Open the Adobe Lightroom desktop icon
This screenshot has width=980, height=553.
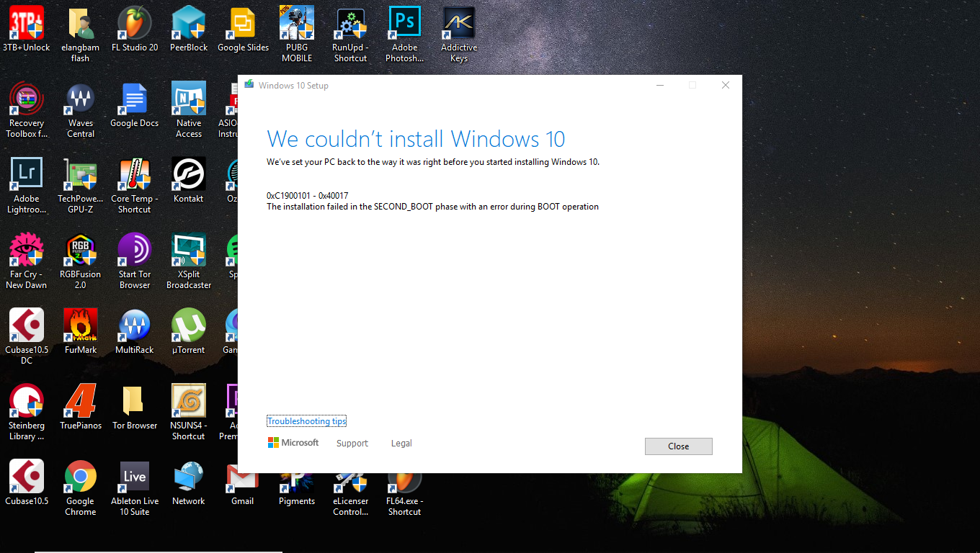point(27,186)
